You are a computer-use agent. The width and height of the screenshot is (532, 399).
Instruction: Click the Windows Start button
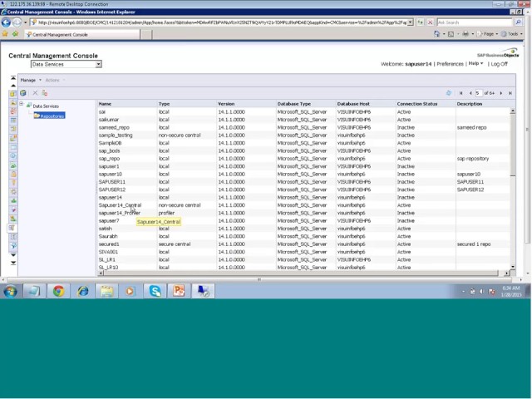pyautogui.click(x=10, y=291)
